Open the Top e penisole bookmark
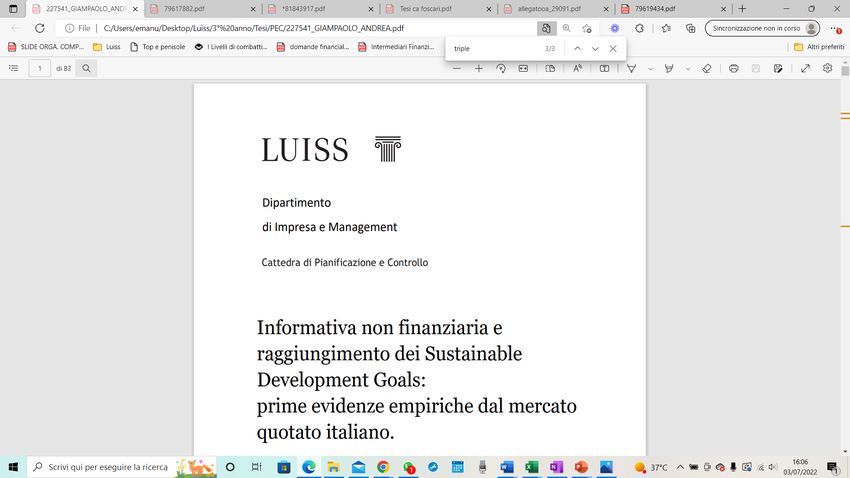Image resolution: width=850 pixels, height=478 pixels. click(x=158, y=47)
